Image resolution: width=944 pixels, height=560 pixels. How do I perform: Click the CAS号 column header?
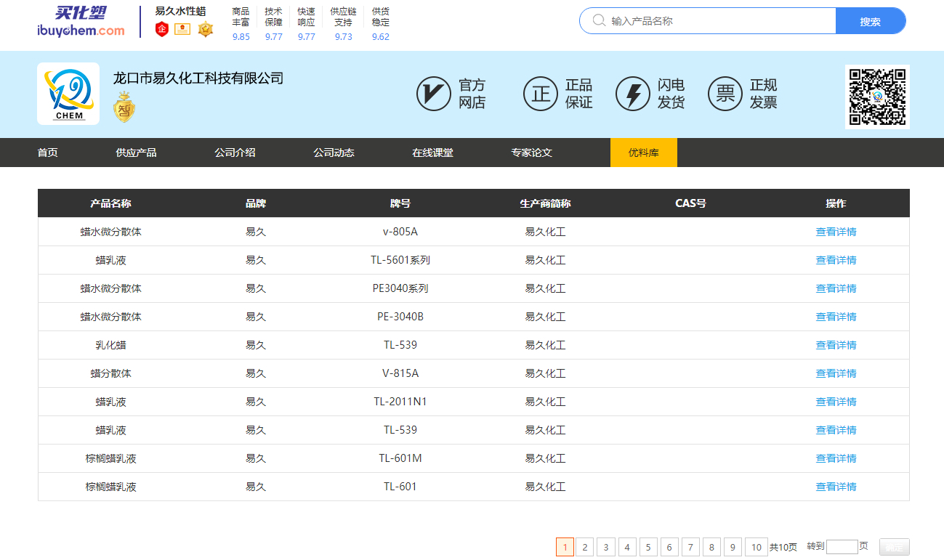(x=690, y=203)
